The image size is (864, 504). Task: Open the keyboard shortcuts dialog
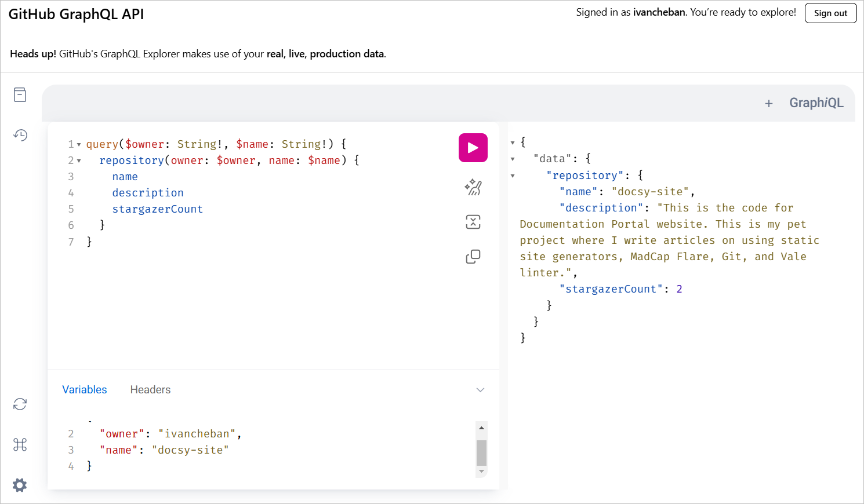(x=20, y=444)
